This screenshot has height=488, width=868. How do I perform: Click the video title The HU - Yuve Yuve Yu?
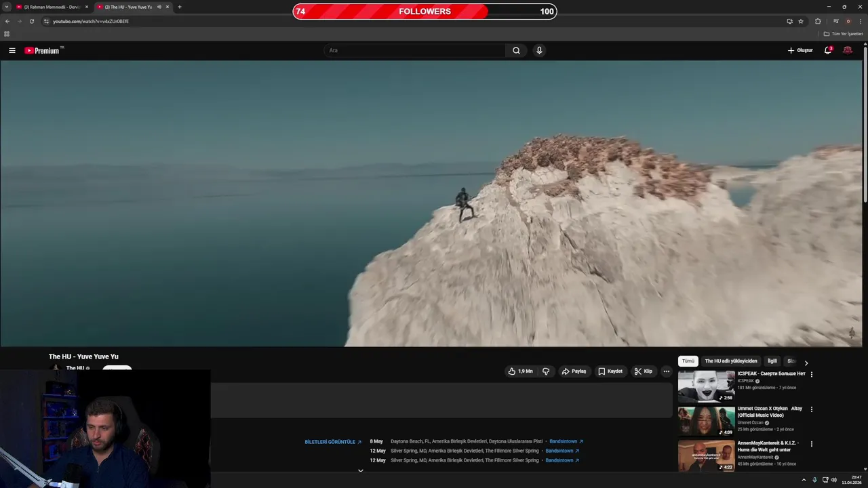(83, 357)
